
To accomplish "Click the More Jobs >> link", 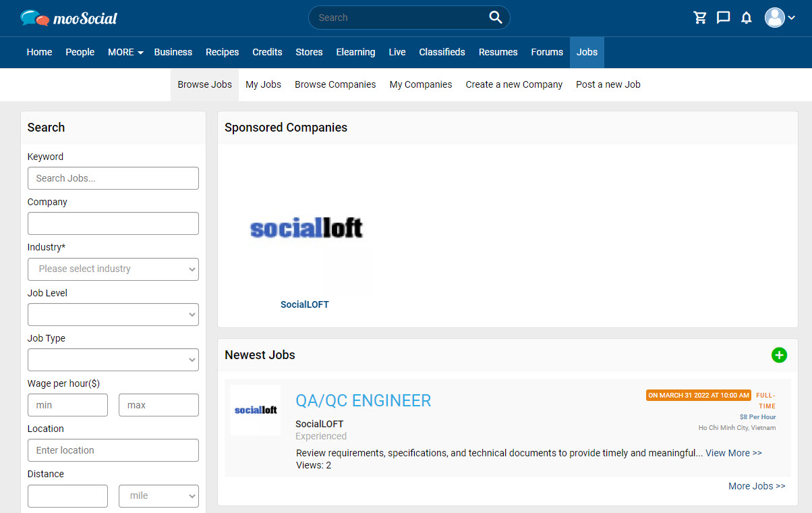I will click(x=757, y=486).
